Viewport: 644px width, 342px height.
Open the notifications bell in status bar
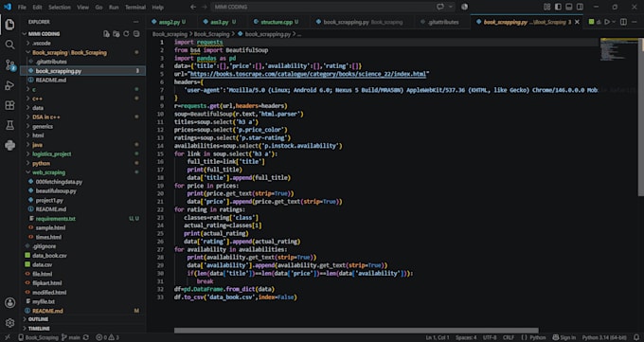point(636,337)
